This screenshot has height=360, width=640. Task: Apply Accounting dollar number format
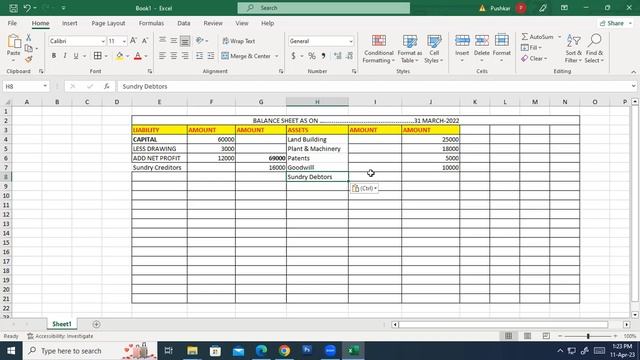click(x=293, y=56)
